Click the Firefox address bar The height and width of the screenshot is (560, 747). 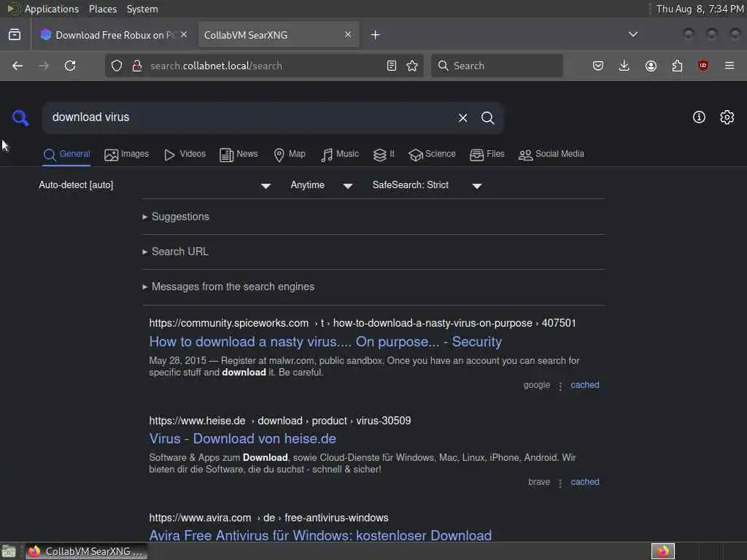(x=266, y=66)
